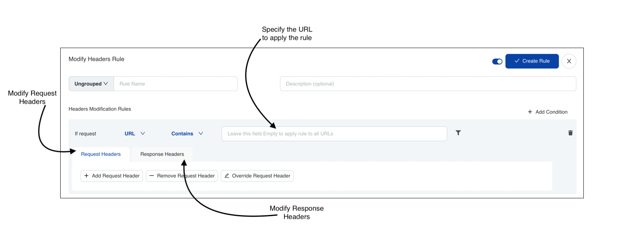Click the URL filter value field
The width and height of the screenshot is (644, 246).
[x=334, y=134]
